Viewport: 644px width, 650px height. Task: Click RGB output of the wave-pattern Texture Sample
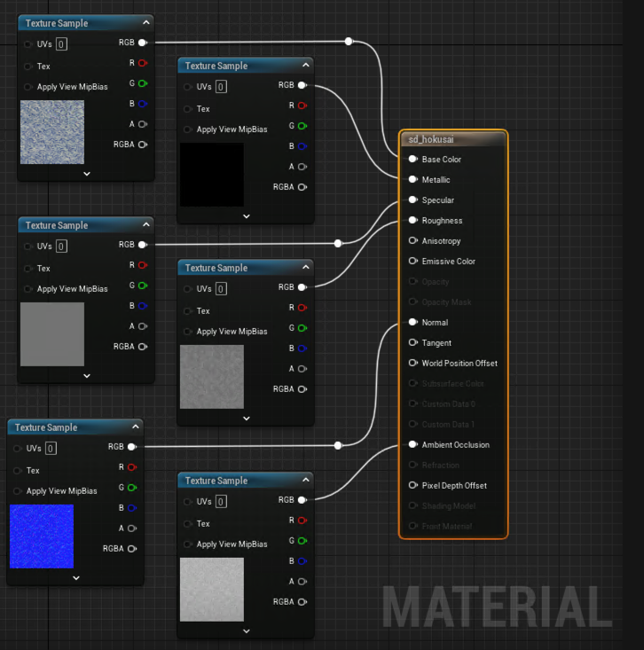[x=143, y=43]
